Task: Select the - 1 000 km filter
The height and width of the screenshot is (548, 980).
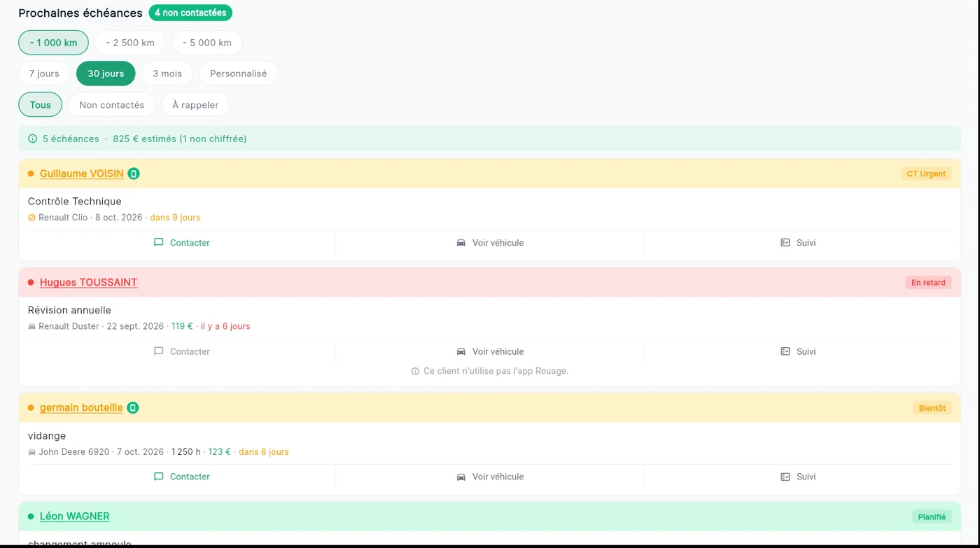Action: pos(53,43)
